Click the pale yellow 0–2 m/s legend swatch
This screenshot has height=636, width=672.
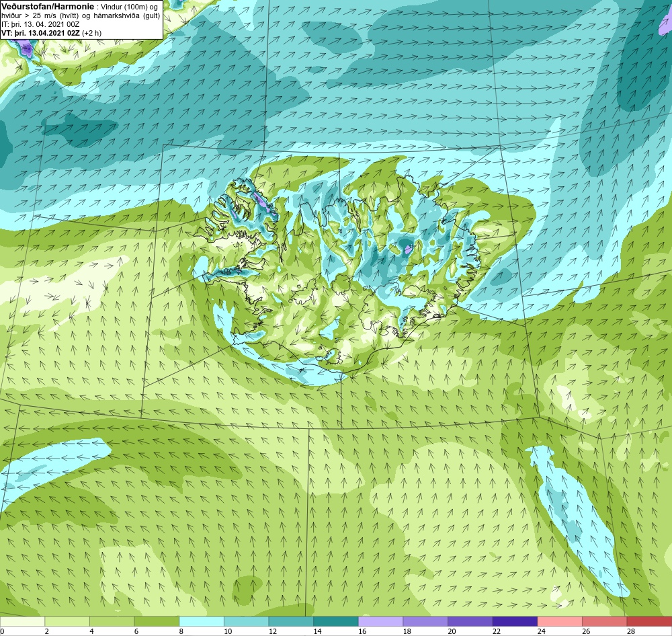coord(22,621)
